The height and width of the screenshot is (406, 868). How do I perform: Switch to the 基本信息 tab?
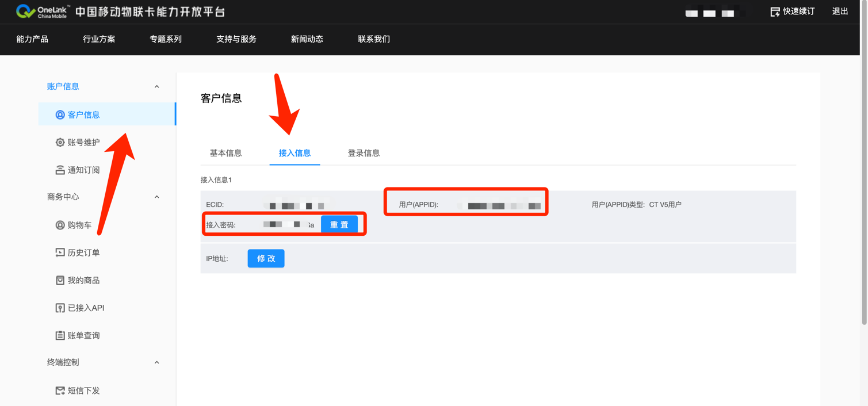[x=225, y=153]
